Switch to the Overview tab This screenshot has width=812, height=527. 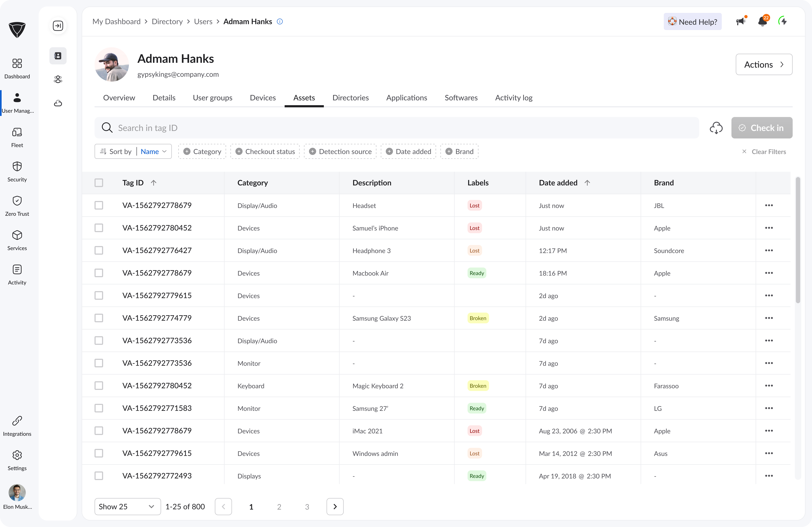[x=119, y=98]
